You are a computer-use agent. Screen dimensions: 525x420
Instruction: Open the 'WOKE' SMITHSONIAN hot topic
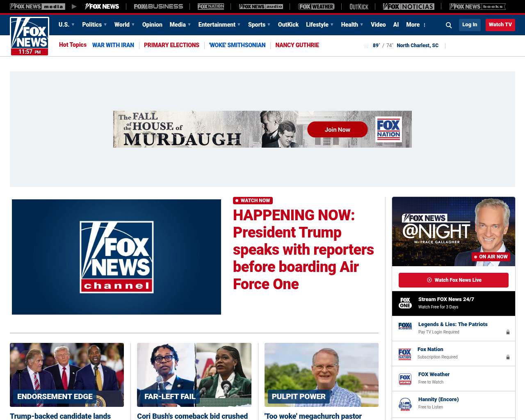[x=237, y=45]
